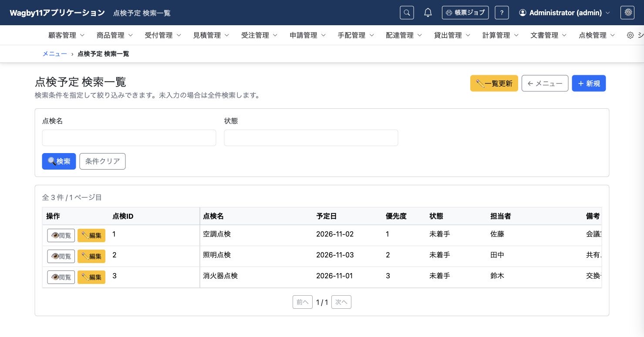
Task: Edit the 照明点検 record via 編集
Action: pos(91,256)
